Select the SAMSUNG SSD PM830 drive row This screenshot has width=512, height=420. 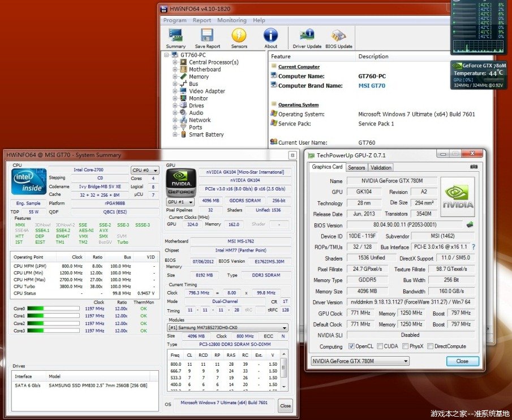point(85,386)
